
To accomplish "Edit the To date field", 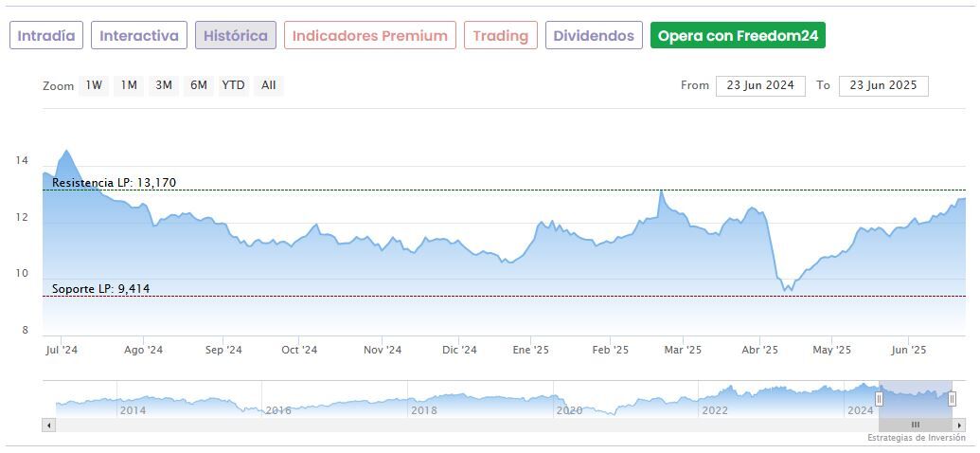I will click(x=883, y=85).
